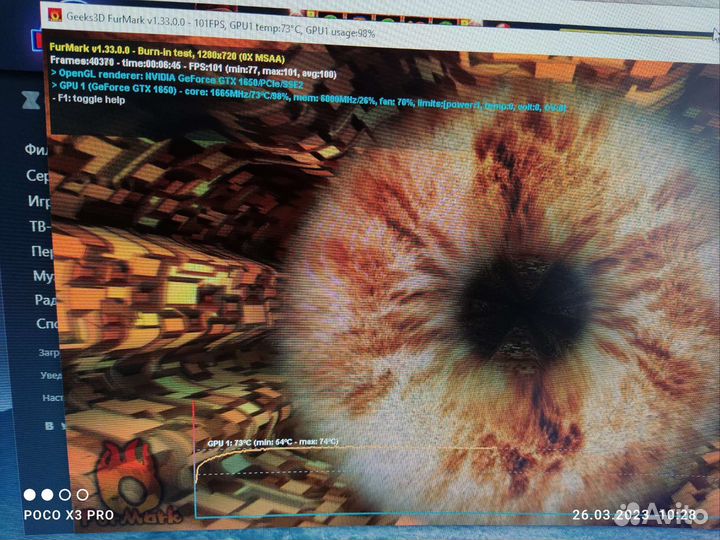The image size is (720, 540).
Task: Click the 'F1: toggle help' overlay text
Action: (x=88, y=100)
